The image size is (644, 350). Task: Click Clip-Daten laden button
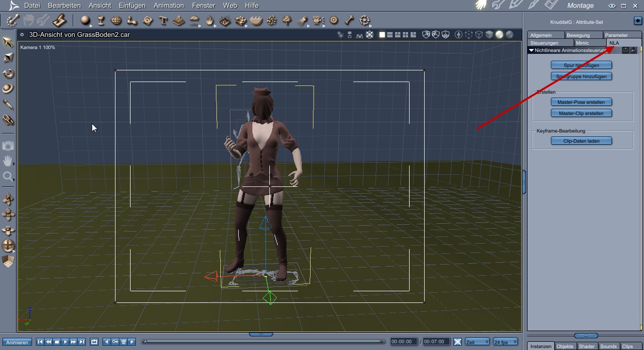(x=581, y=141)
